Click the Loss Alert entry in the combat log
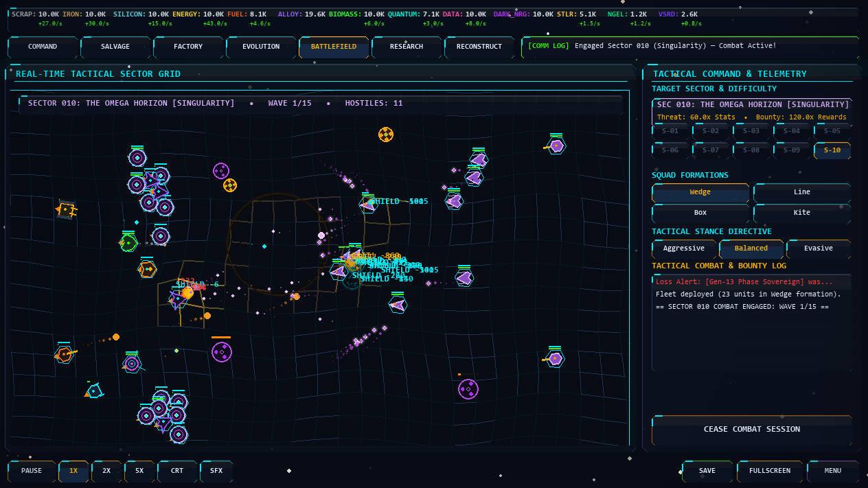 click(x=744, y=282)
